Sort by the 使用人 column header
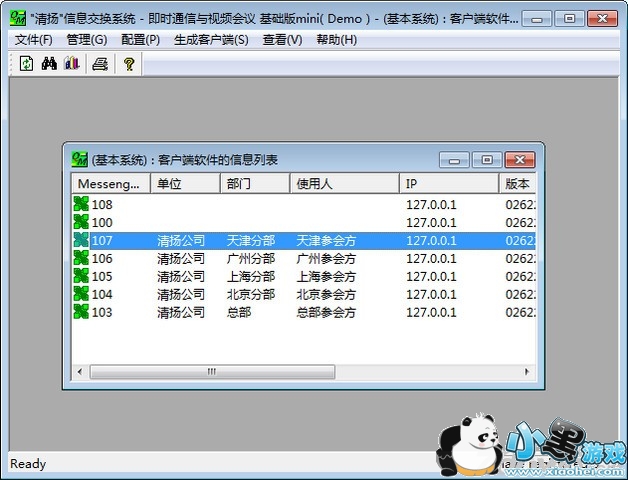Viewport: 628px width, 480px height. (x=344, y=184)
